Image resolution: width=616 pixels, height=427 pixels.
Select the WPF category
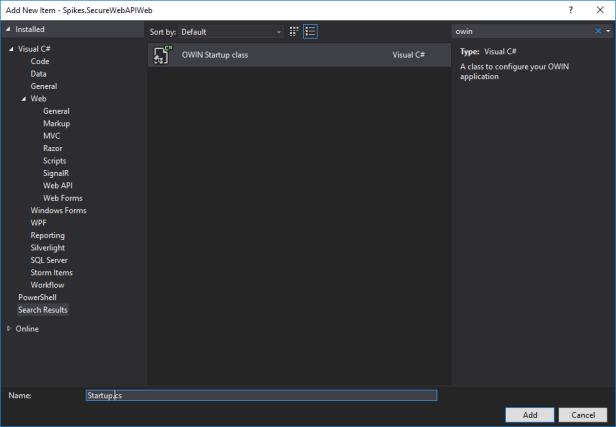tap(38, 223)
